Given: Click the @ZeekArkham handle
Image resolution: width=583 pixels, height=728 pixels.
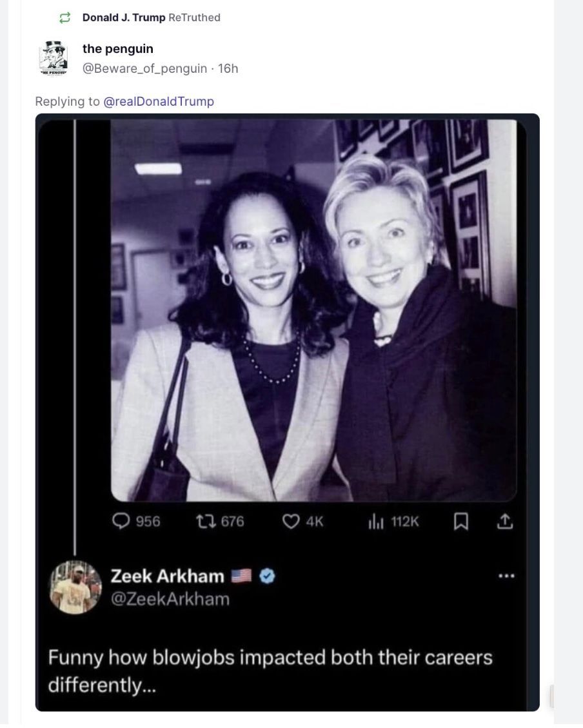Looking at the screenshot, I should coord(170,599).
